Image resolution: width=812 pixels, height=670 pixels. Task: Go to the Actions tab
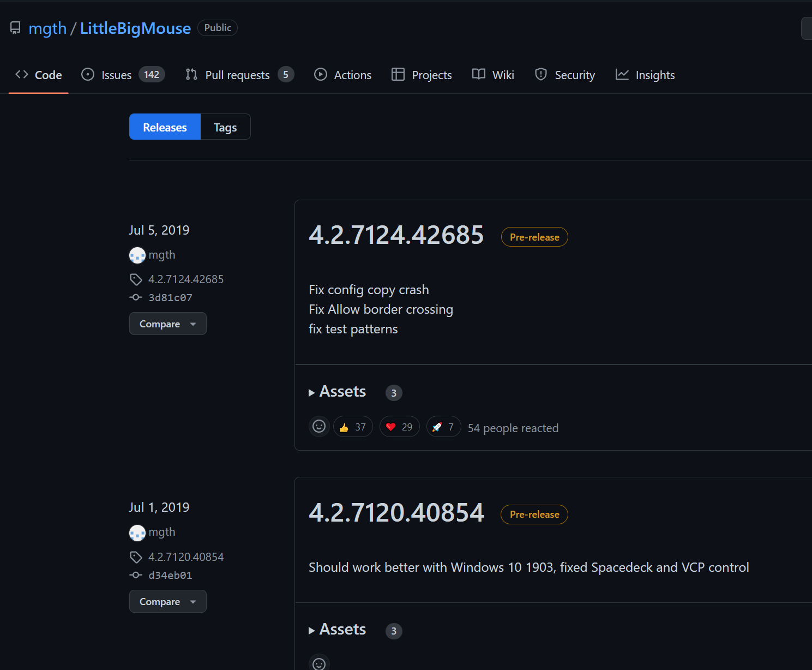pos(343,75)
